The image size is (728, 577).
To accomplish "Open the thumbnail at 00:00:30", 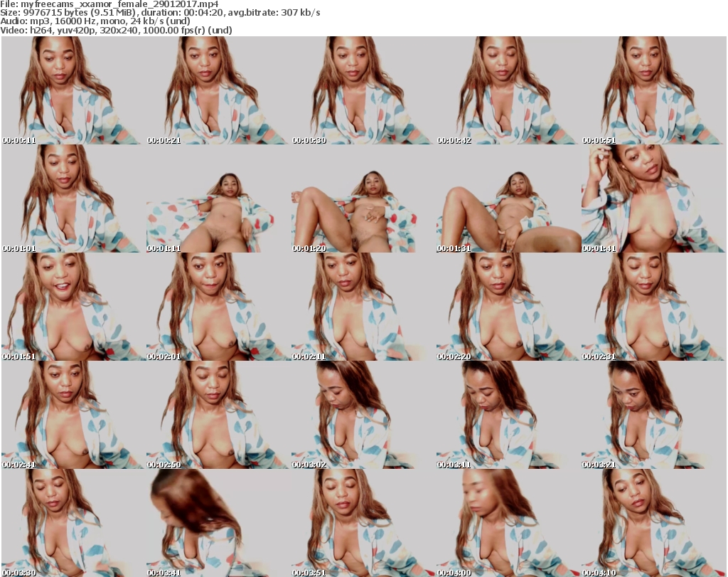I will pyautogui.click(x=363, y=90).
